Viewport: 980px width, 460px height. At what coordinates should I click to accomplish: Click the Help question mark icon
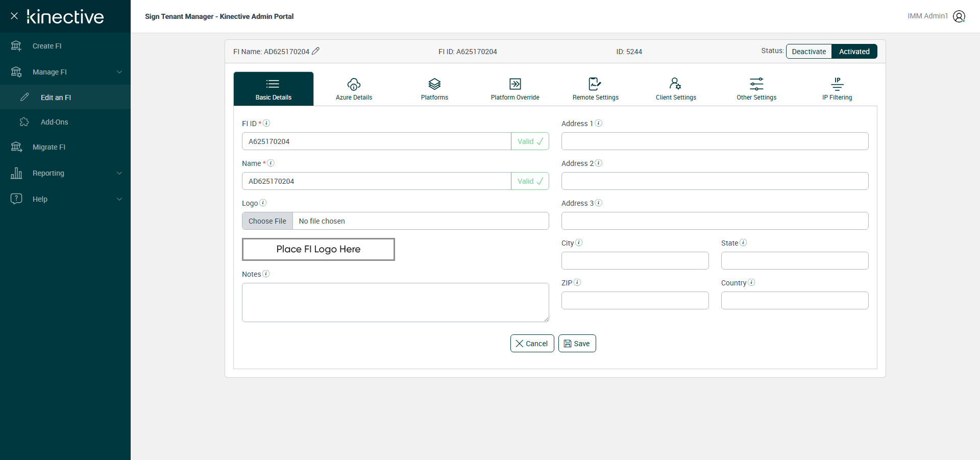coord(16,199)
